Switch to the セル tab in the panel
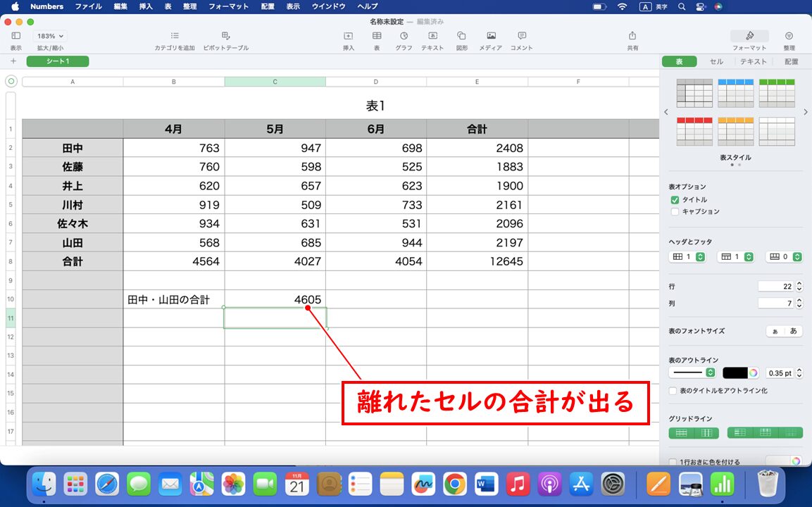The width and height of the screenshot is (812, 507). coord(716,61)
